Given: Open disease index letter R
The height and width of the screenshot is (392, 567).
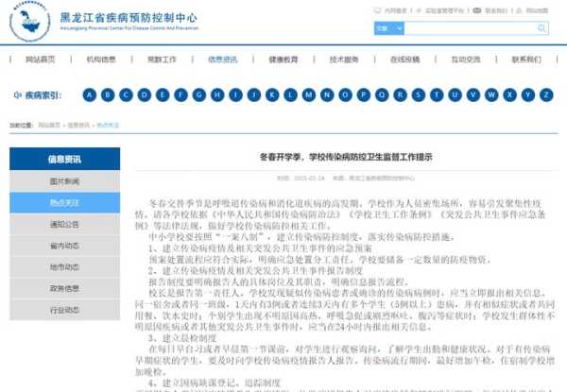Looking at the screenshot, I should (400, 95).
